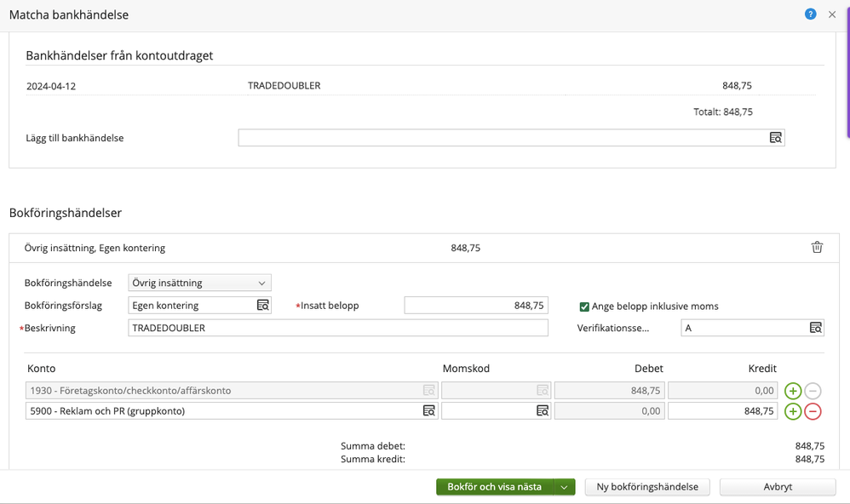
Task: Expand Bokföringshändelse Övrig insättning dropdown
Action: point(199,283)
